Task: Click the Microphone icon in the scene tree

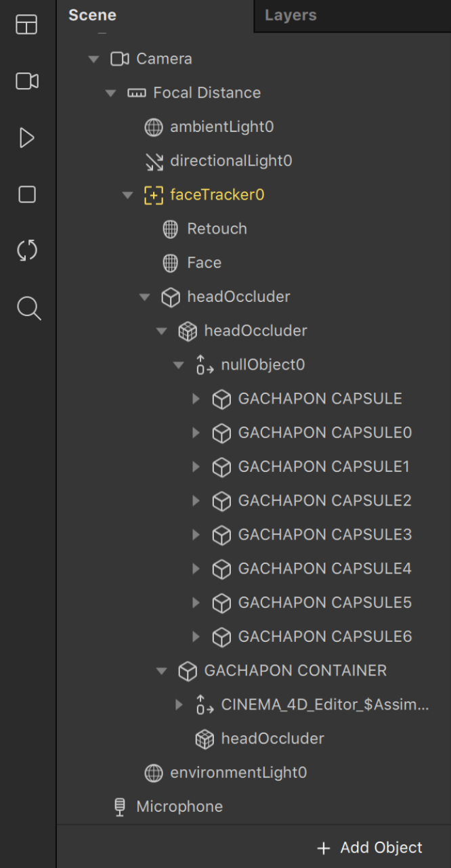Action: click(x=120, y=806)
